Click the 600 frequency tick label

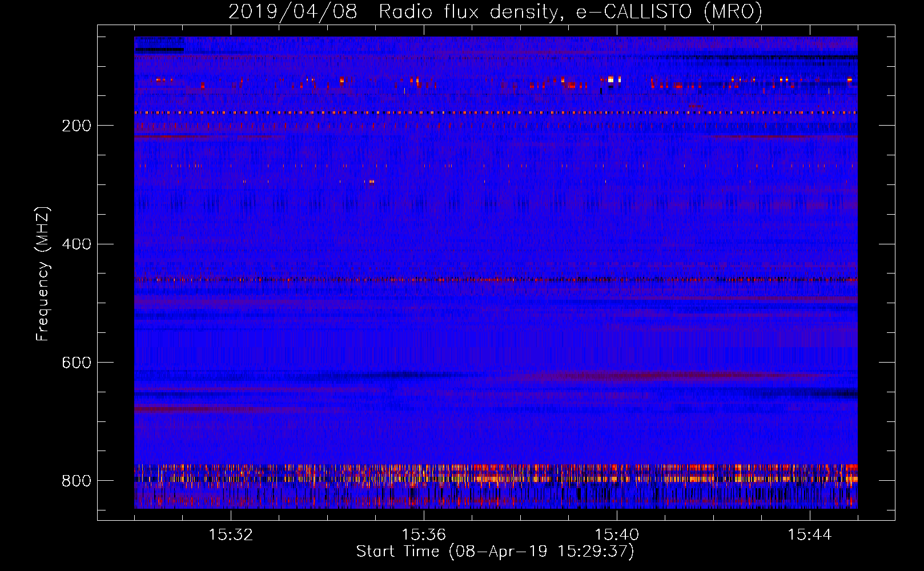[76, 363]
